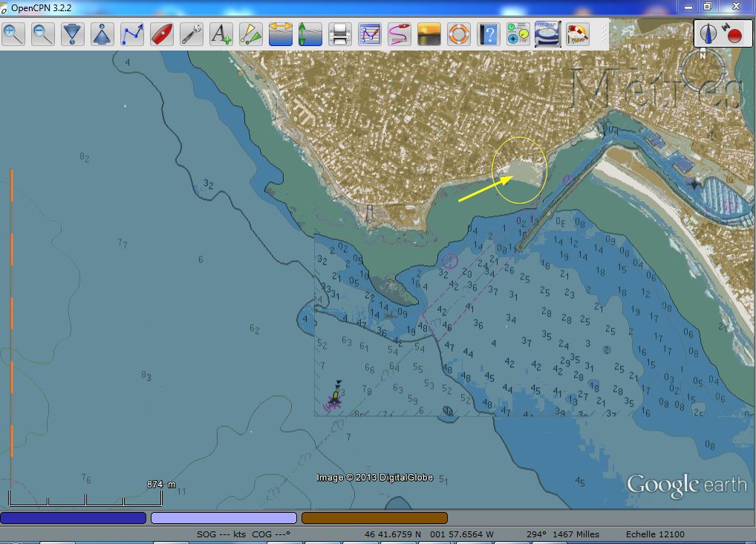Select the brown chart bar segment
The width and height of the screenshot is (756, 544).
[374, 518]
